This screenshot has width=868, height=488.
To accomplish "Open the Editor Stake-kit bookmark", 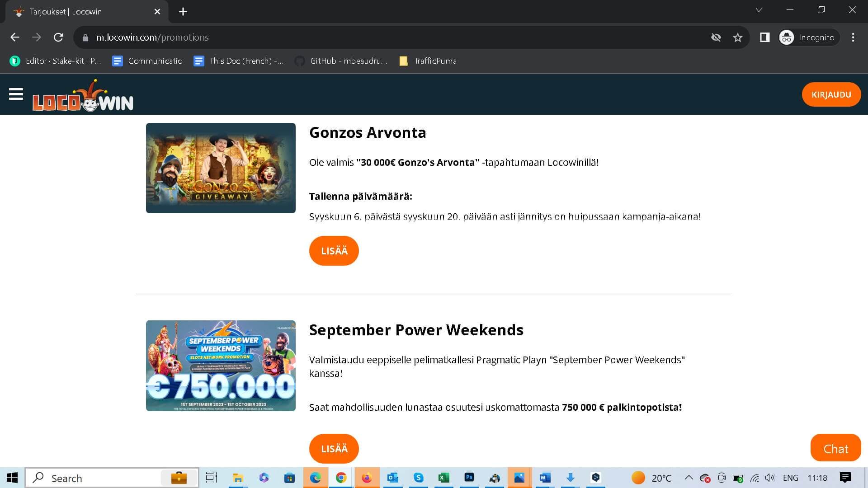I will [56, 61].
